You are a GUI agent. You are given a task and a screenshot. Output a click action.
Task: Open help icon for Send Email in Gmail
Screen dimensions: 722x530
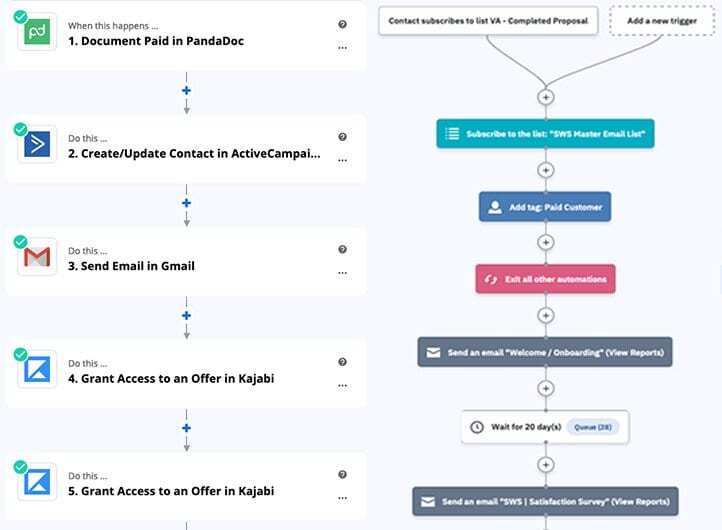point(342,249)
